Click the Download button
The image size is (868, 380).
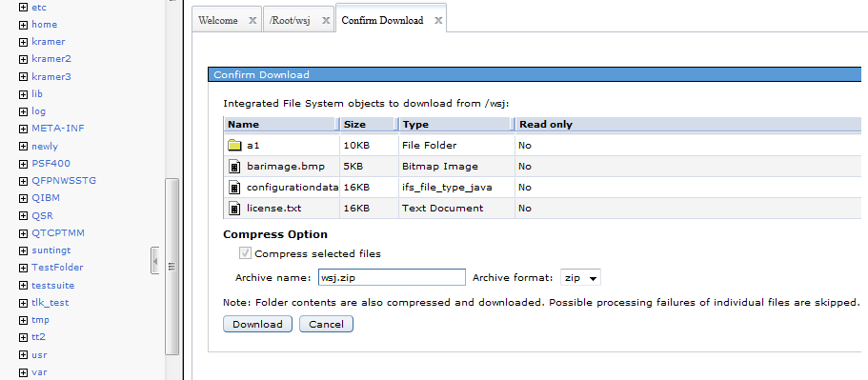click(257, 324)
